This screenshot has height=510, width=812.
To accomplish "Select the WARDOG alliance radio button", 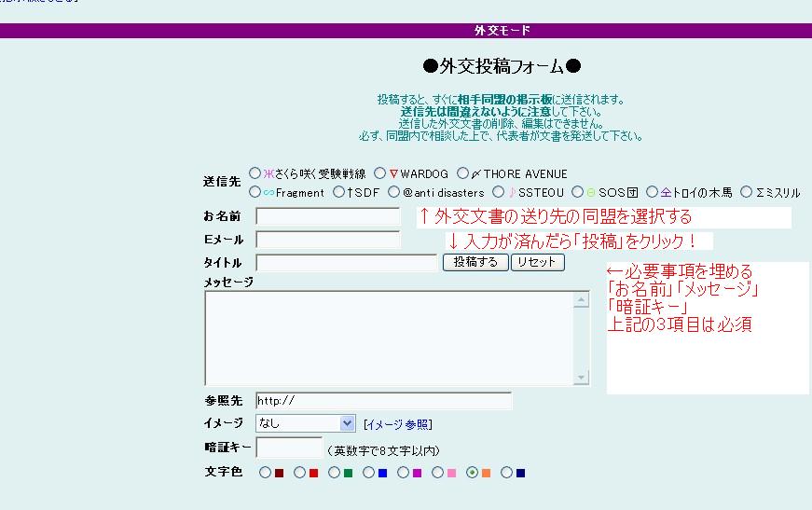I will [379, 173].
